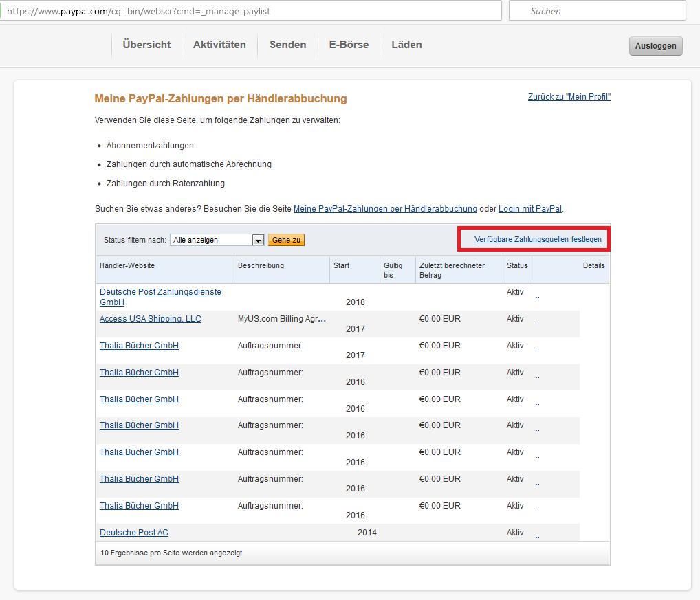Select the MyUS.com Billing Agr... description text
The height and width of the screenshot is (600, 700).
pyautogui.click(x=282, y=319)
